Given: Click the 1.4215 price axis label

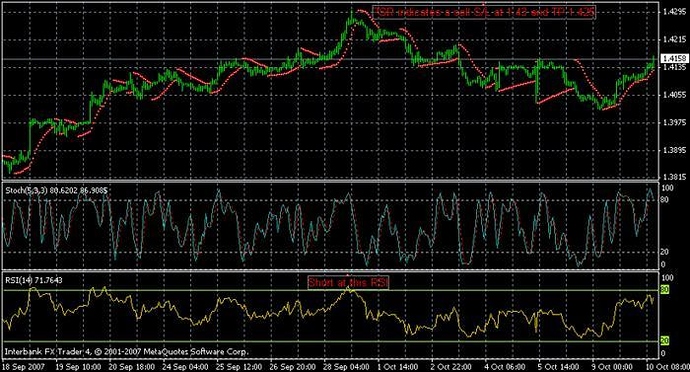Looking at the screenshot, I should (674, 40).
